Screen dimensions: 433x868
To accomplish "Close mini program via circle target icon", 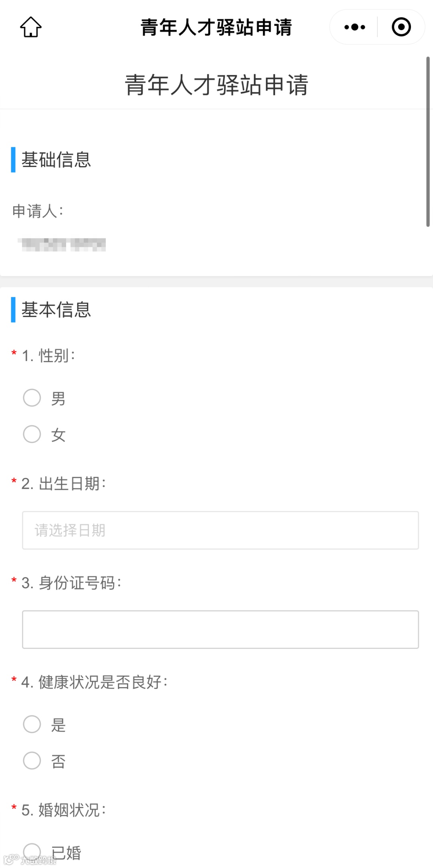I will click(401, 27).
